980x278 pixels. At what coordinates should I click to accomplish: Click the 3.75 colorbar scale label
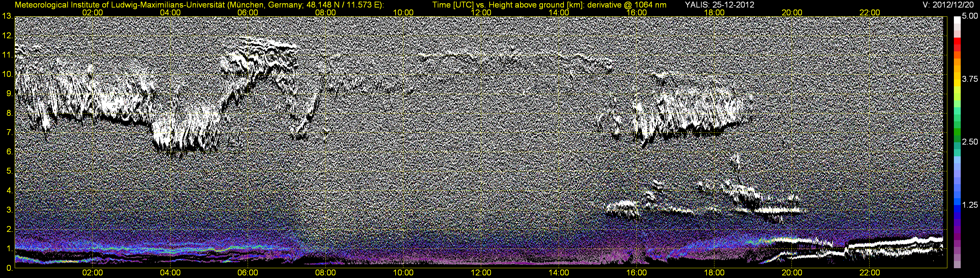[x=970, y=79]
